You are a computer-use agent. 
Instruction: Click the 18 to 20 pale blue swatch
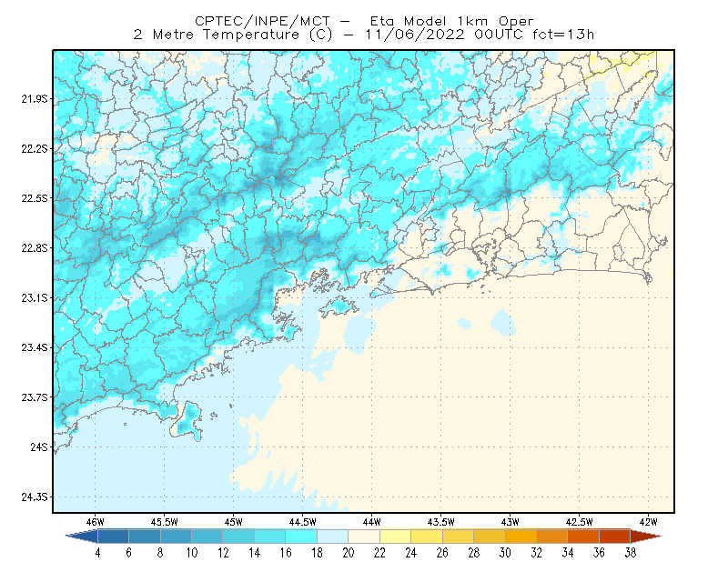tap(333, 537)
